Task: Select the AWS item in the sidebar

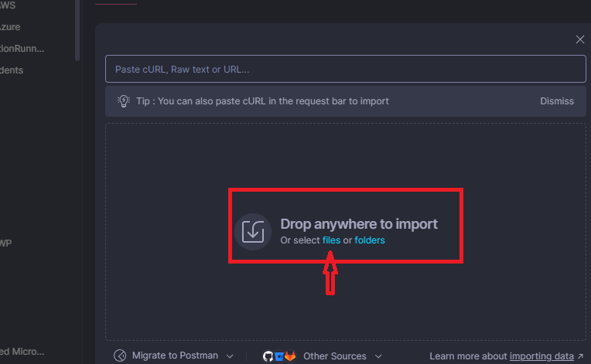Action: 8,5
